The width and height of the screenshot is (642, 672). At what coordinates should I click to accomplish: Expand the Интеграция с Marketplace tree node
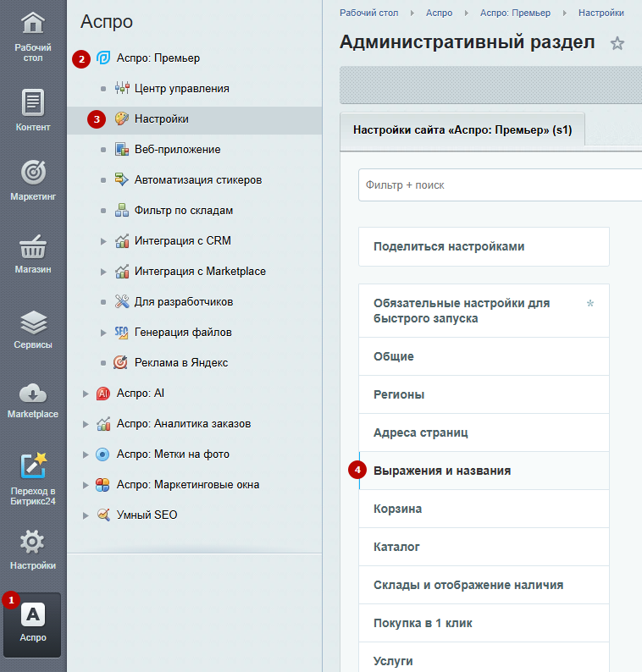coord(103,272)
